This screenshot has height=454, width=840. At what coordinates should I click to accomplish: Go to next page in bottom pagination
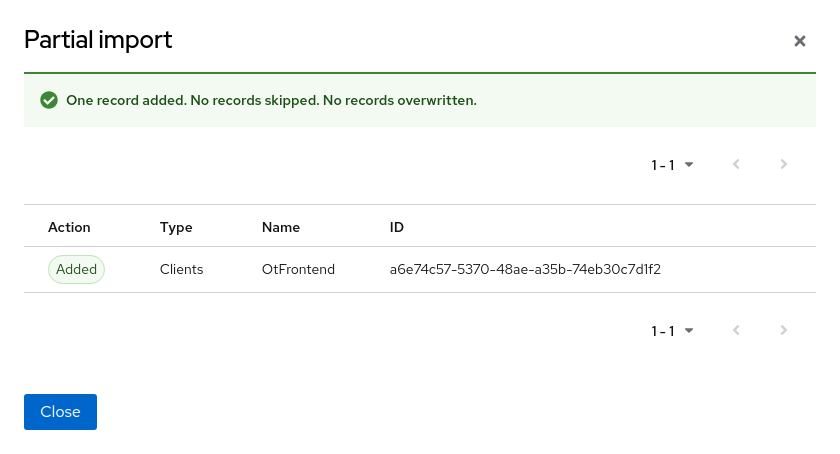(x=784, y=331)
